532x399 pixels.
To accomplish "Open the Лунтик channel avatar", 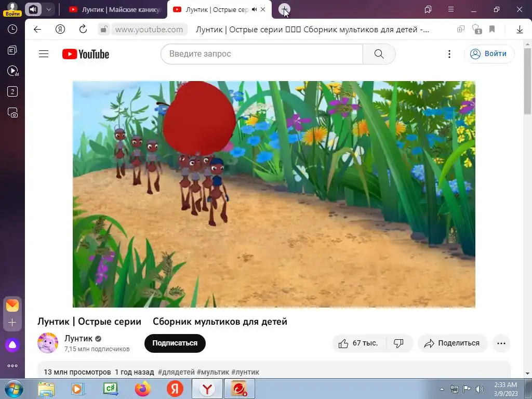I will point(48,343).
